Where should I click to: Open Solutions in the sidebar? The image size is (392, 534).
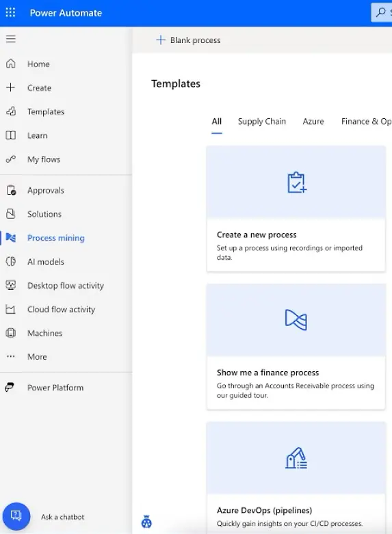(44, 214)
